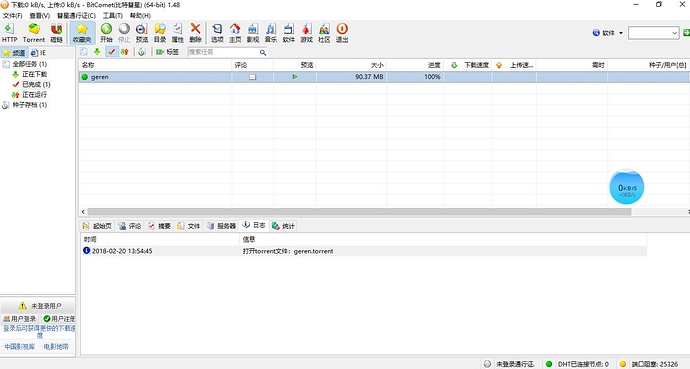
Task: Expand the software search category dropdown
Action: tap(608, 33)
